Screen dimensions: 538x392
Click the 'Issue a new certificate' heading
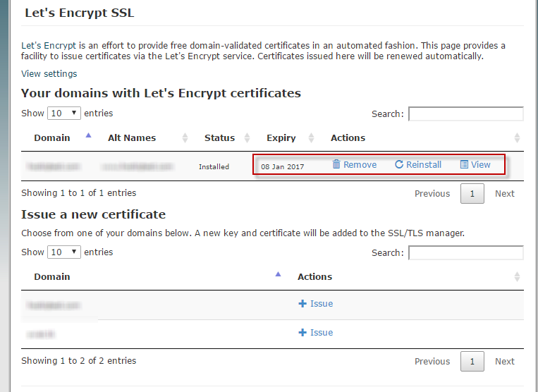93,214
